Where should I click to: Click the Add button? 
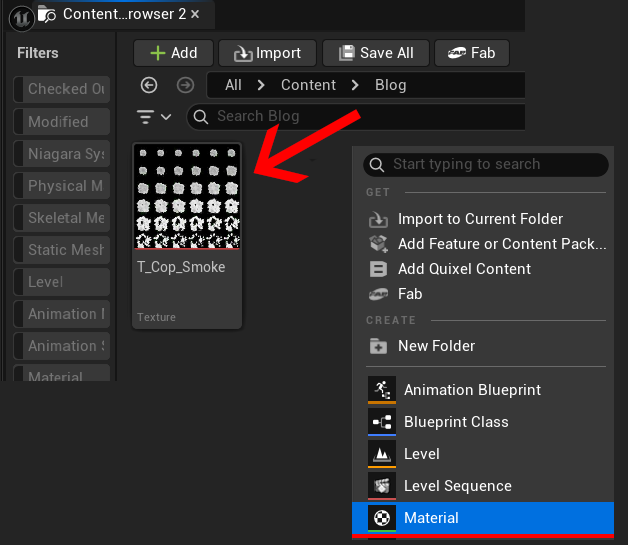coord(172,53)
